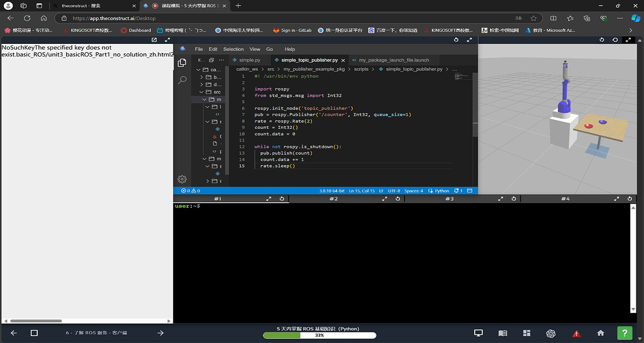
Task: Open the green help question mark button
Action: [x=623, y=333]
